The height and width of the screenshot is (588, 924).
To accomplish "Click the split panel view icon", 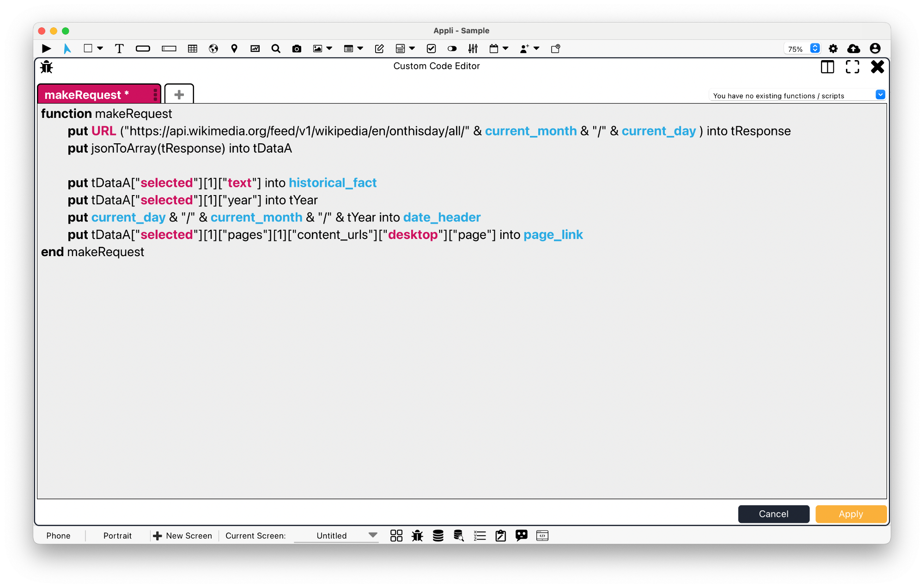I will [827, 67].
